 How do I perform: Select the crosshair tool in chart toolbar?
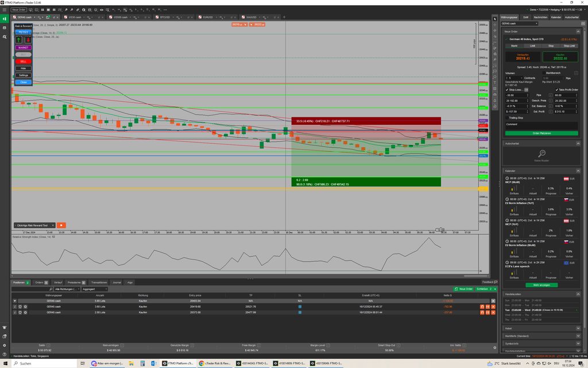pyautogui.click(x=494, y=25)
